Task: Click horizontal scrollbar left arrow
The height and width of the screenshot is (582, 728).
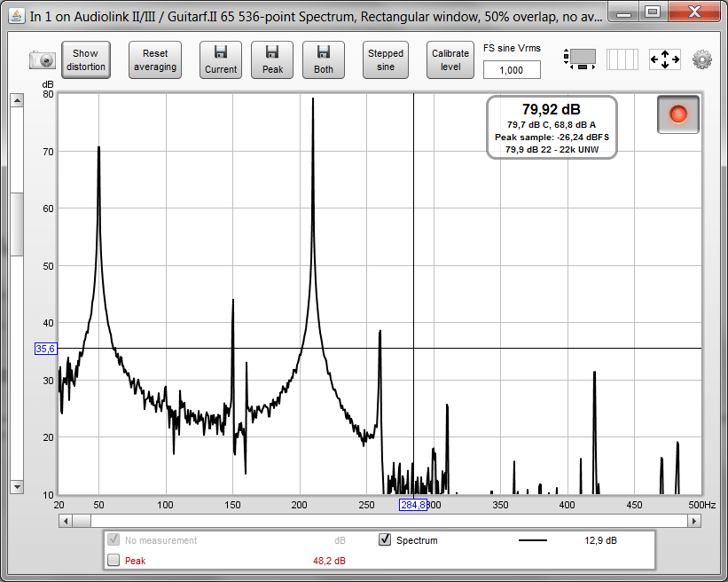Action: (66, 521)
